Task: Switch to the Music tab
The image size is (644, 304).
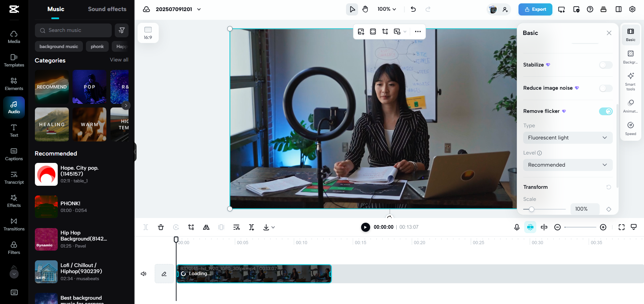Action: point(56,9)
